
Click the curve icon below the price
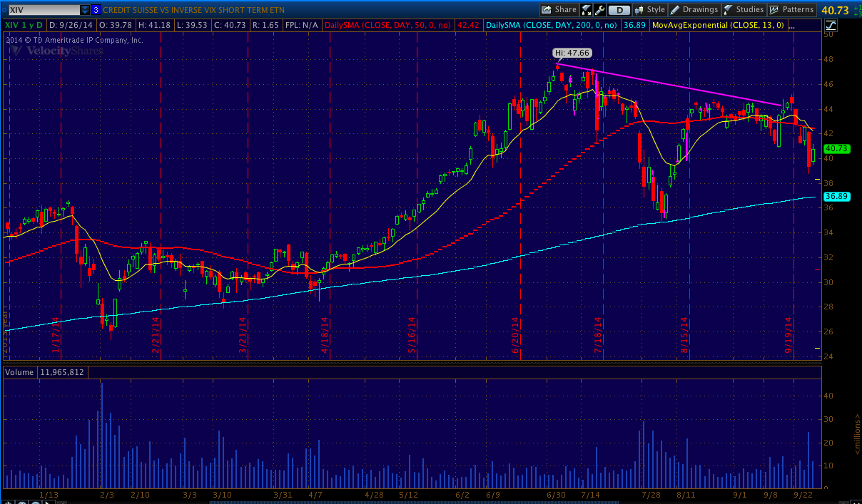click(x=831, y=26)
